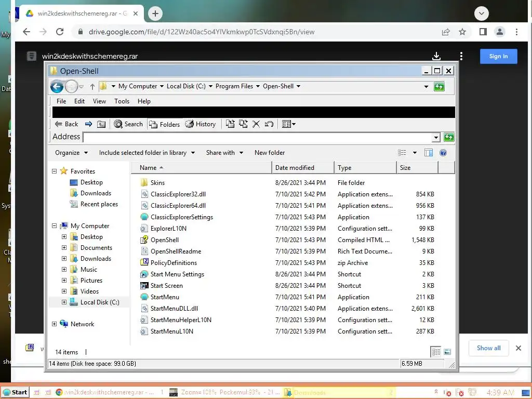Click the Program Files breadcrumb segment
Screen dimensions: 532x399
234,86
